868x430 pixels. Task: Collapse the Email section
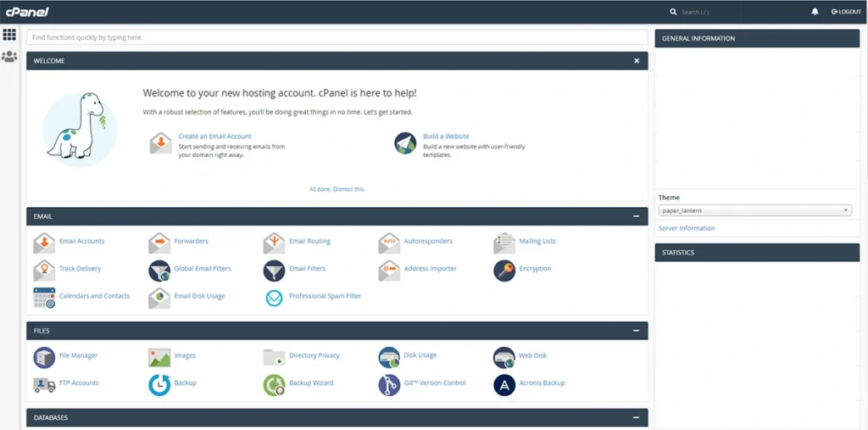click(636, 216)
